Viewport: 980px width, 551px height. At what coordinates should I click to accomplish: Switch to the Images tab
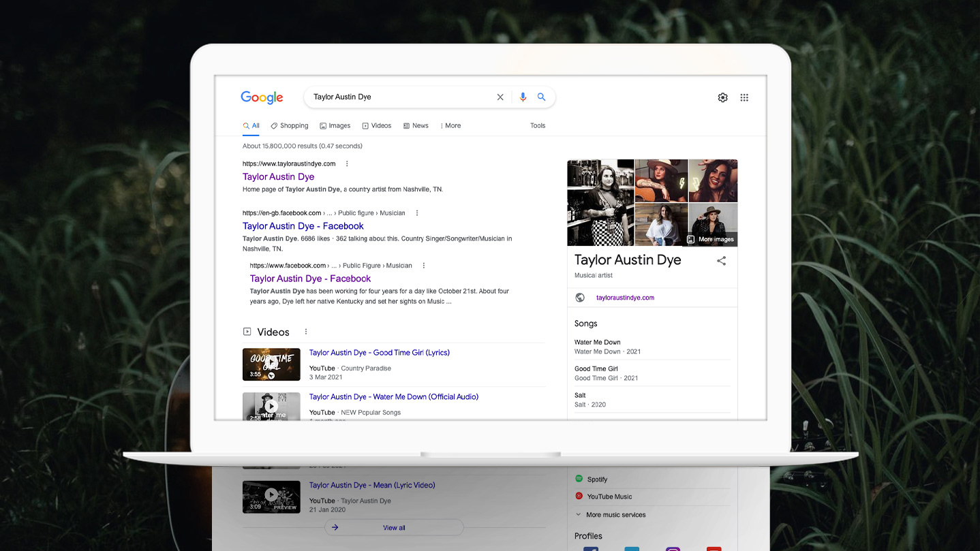coord(335,126)
